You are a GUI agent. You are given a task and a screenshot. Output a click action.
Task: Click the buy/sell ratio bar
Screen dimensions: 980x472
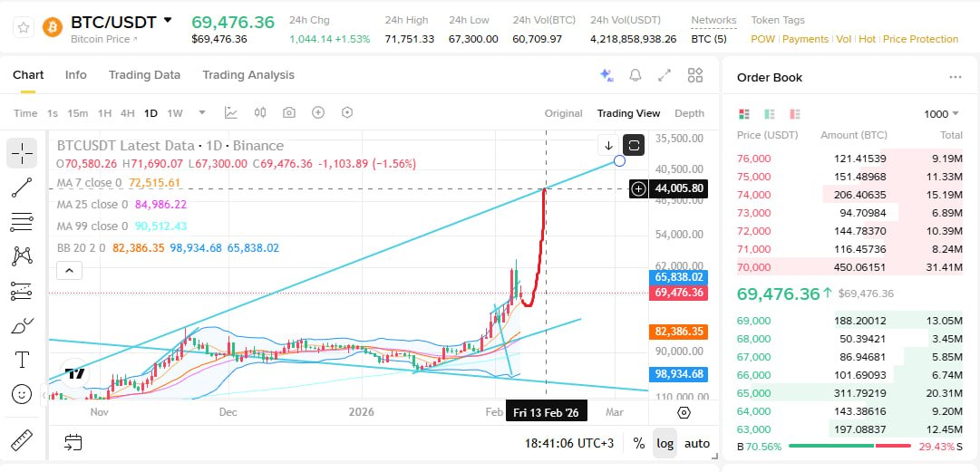point(849,446)
